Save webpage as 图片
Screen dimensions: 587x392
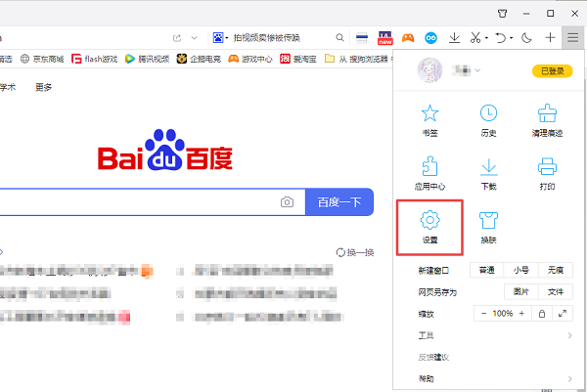point(521,291)
